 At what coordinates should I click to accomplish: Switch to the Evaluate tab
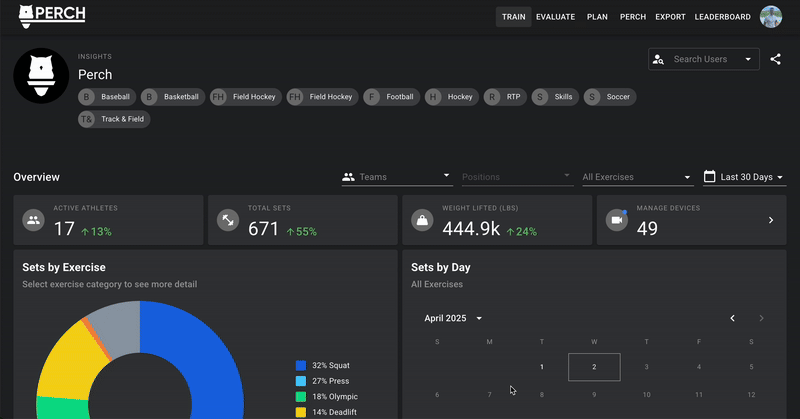555,17
